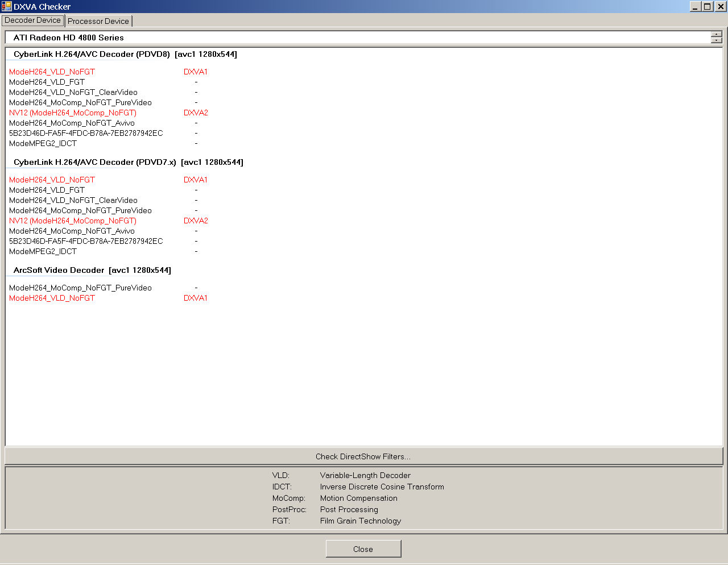Select the 5B23D46D GUID row under PDVD8
The image size is (728, 565).
[x=86, y=133]
